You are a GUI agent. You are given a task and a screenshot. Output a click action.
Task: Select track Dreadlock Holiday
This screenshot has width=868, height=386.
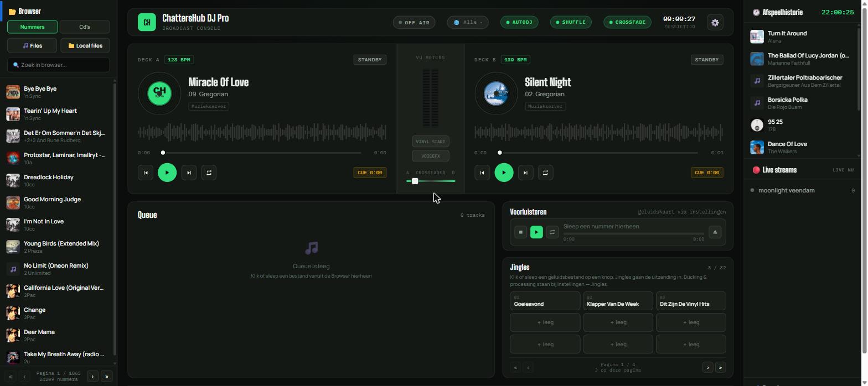point(58,180)
